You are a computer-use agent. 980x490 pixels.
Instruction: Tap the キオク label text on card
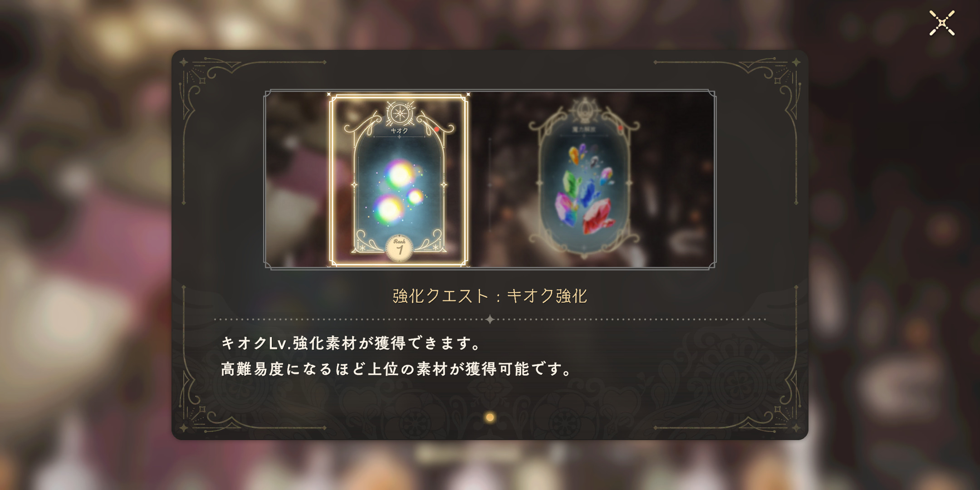tap(399, 131)
